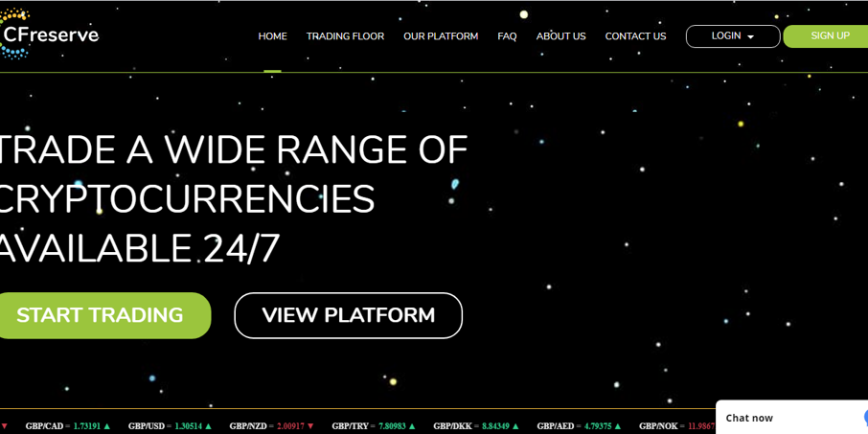Open the CONTACT US page
Screen dimensions: 868x434
635,36
